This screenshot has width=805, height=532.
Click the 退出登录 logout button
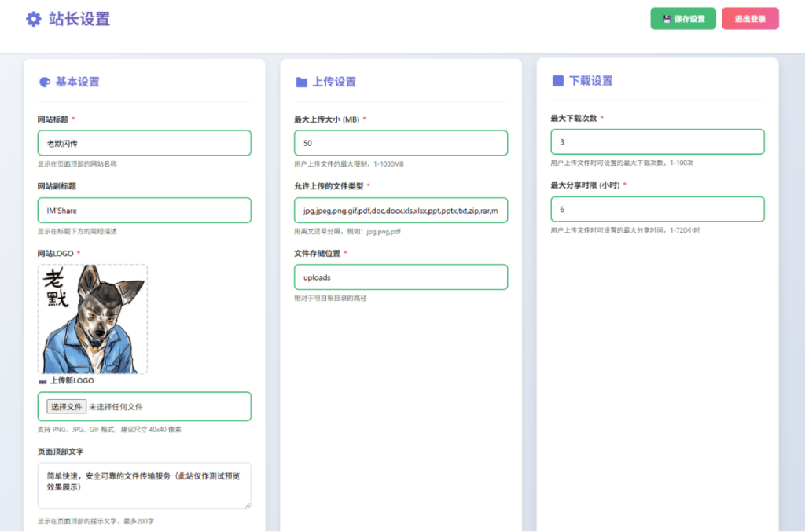point(750,17)
